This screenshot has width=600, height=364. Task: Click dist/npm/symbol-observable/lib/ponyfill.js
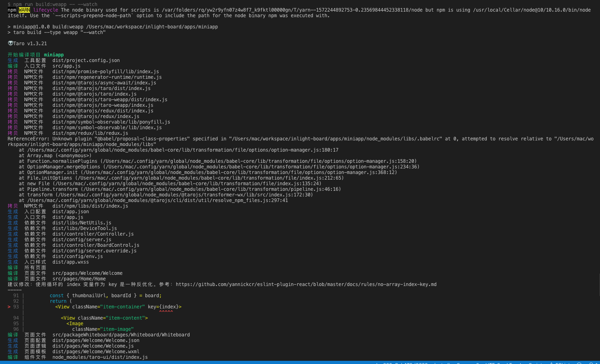click(111, 122)
